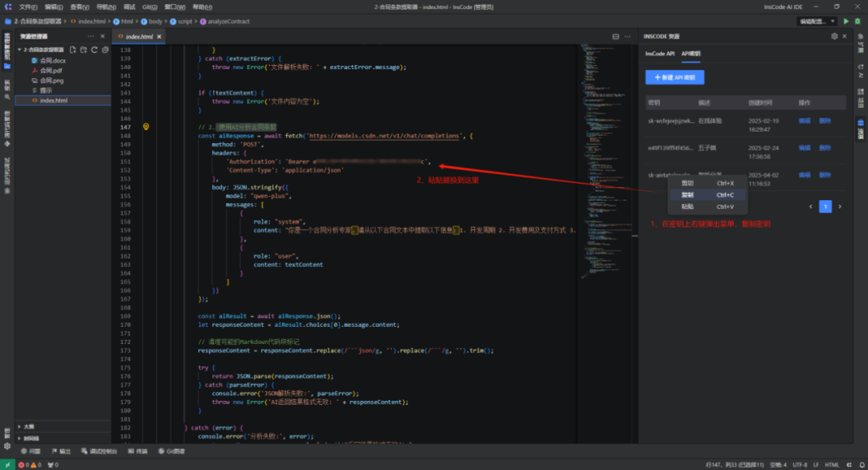Select index.html in the file tree
Screen dimensions: 868x470
pyautogui.click(x=63, y=100)
